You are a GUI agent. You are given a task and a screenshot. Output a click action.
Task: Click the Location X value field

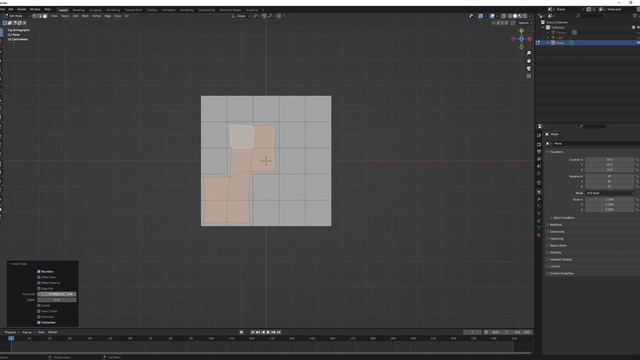610,160
